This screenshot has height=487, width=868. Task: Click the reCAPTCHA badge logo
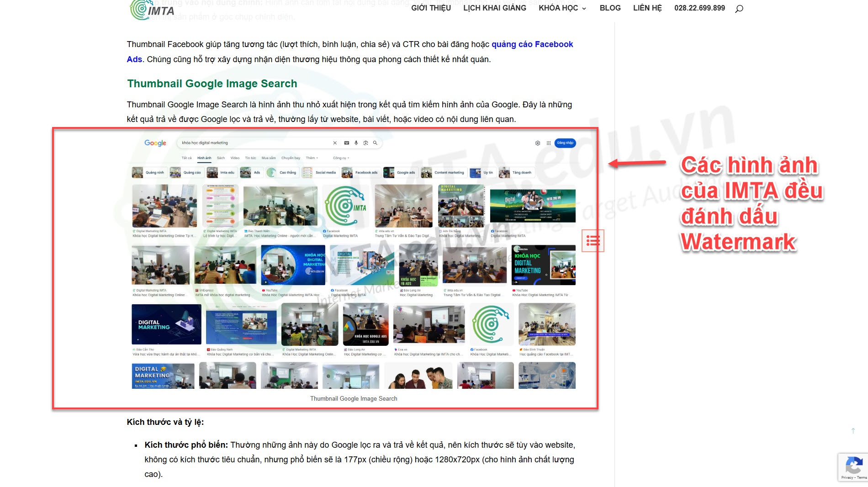[x=853, y=466]
